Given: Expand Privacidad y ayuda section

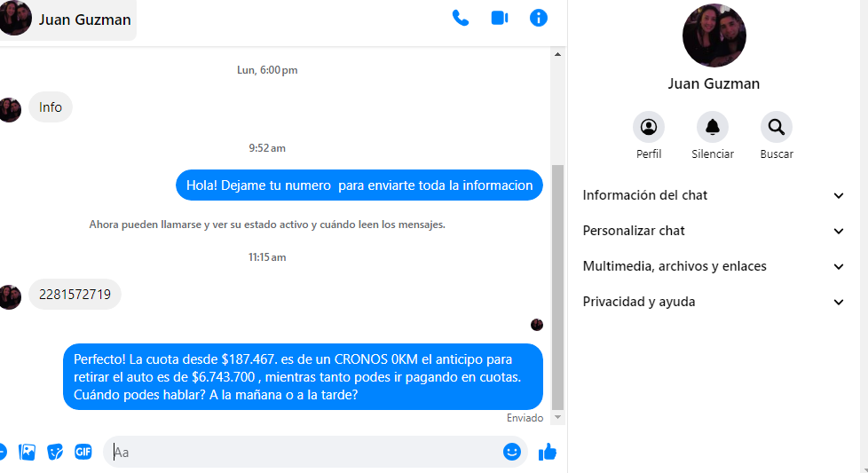Looking at the screenshot, I should [713, 302].
